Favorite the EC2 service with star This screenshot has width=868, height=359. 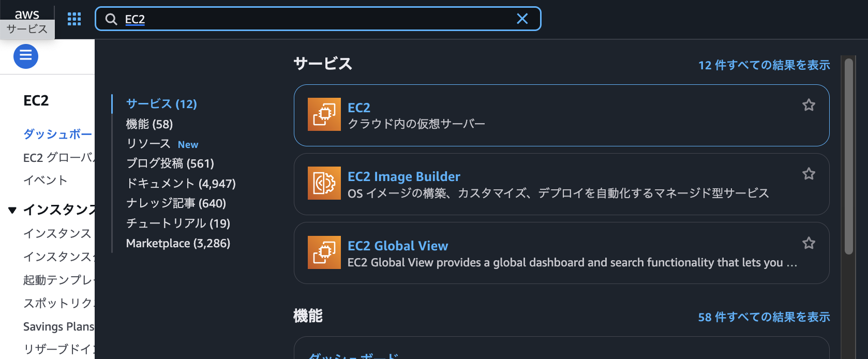pyautogui.click(x=809, y=105)
